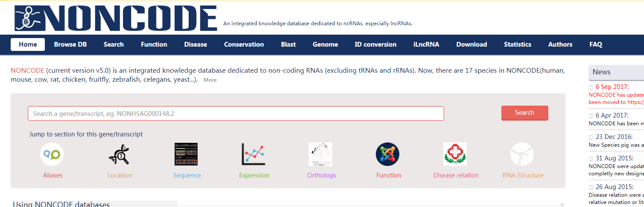
Task: Click the orange NONCODE text link
Action: tap(28, 71)
